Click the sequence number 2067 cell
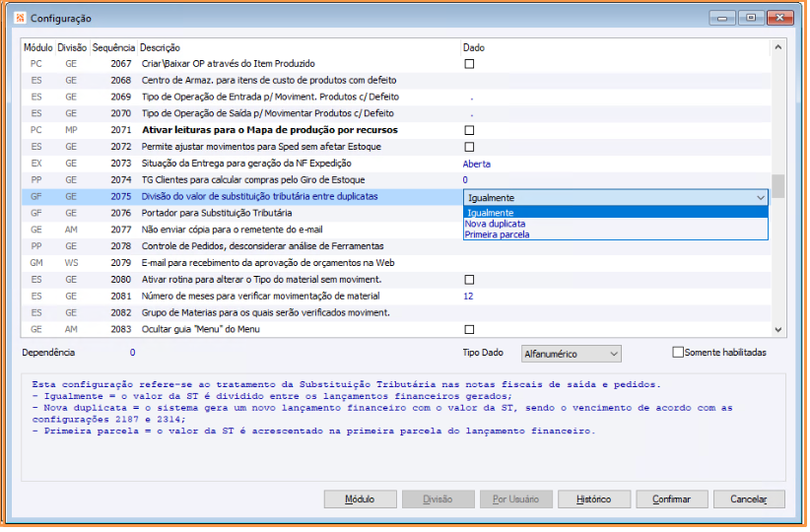Screen dimensions: 810x532 tap(122, 64)
